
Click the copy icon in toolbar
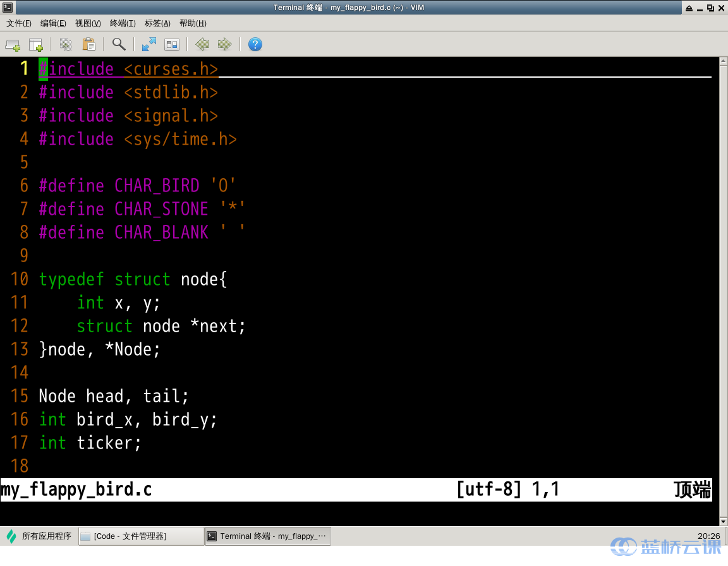[66, 44]
